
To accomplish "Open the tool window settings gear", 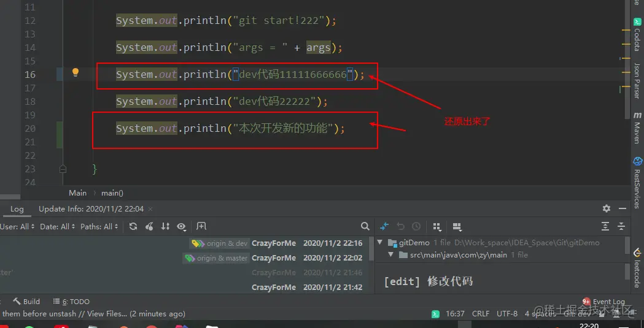I will [x=606, y=208].
